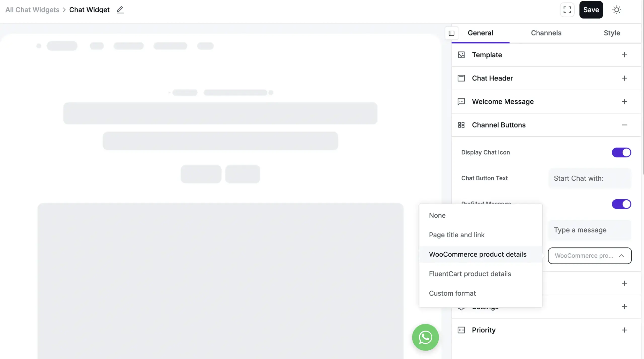644x359 pixels.
Task: Click the Chat Button Text field
Action: (590, 178)
